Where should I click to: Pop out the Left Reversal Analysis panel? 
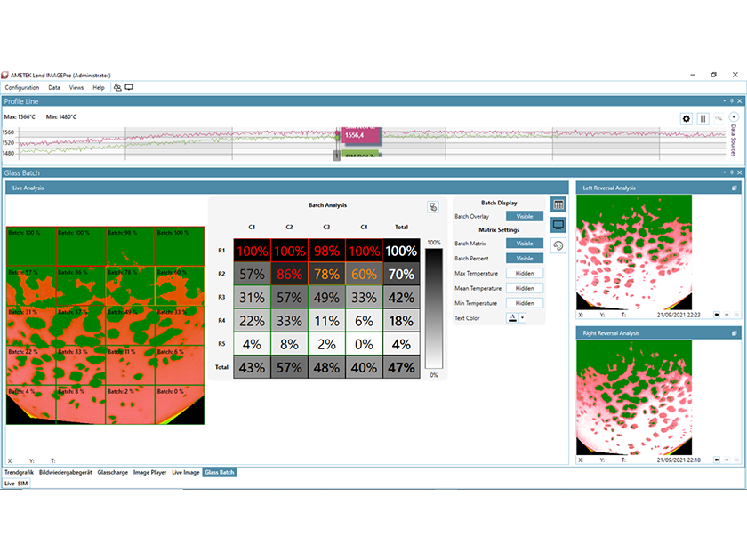click(735, 188)
